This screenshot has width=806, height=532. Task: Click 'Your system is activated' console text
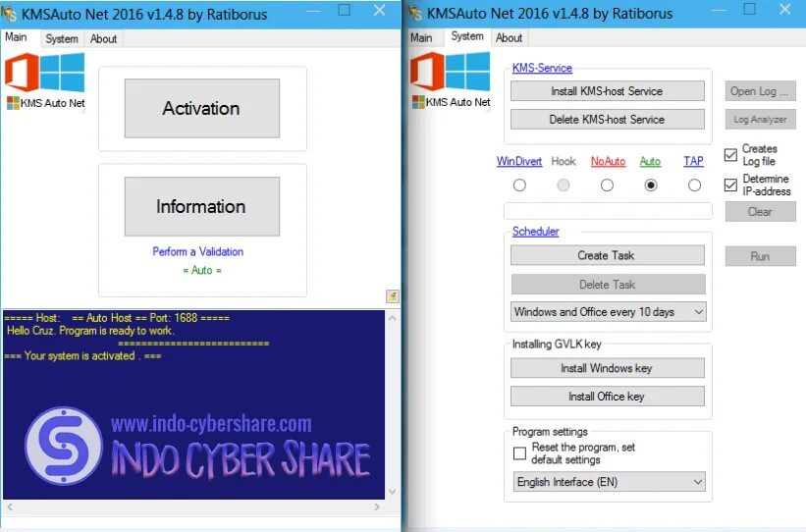pos(82,355)
